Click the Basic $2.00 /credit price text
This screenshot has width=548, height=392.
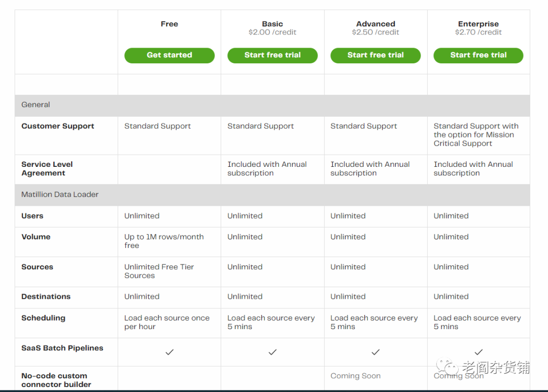(x=272, y=32)
